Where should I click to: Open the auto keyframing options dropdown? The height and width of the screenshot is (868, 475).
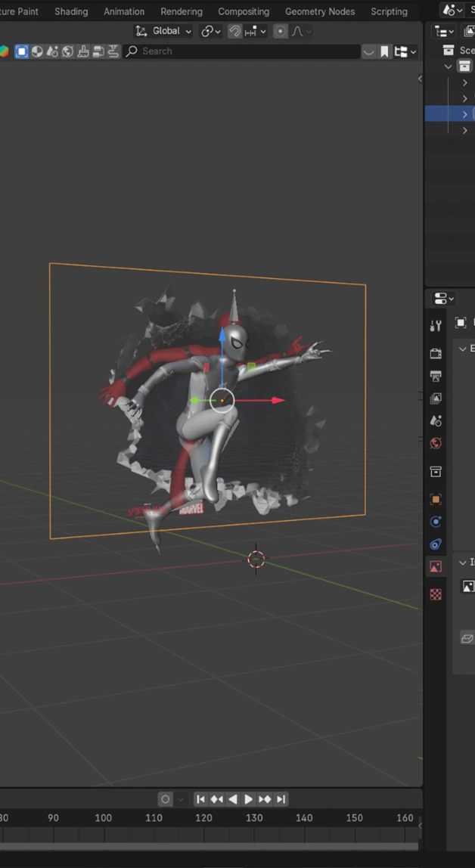pos(180,799)
